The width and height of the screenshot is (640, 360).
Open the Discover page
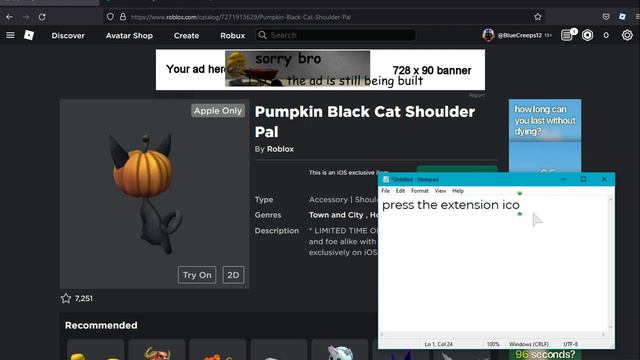coord(68,36)
